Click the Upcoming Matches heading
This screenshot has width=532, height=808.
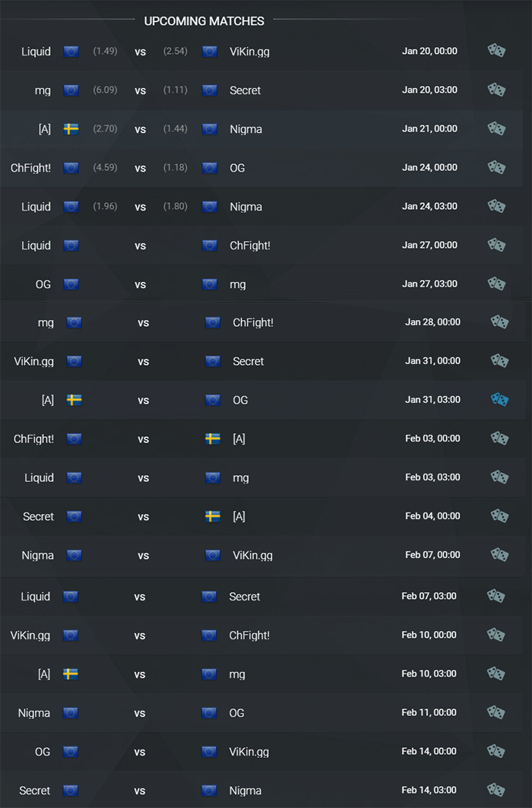click(204, 21)
